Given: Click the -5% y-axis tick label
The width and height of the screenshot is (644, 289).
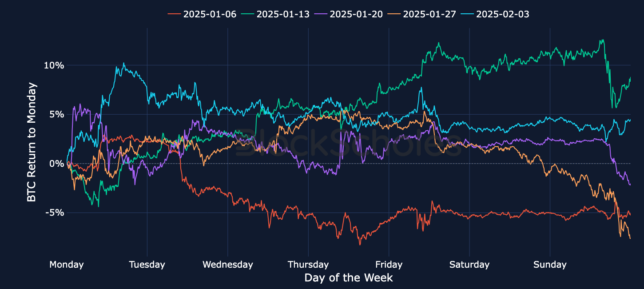Looking at the screenshot, I should pos(55,213).
